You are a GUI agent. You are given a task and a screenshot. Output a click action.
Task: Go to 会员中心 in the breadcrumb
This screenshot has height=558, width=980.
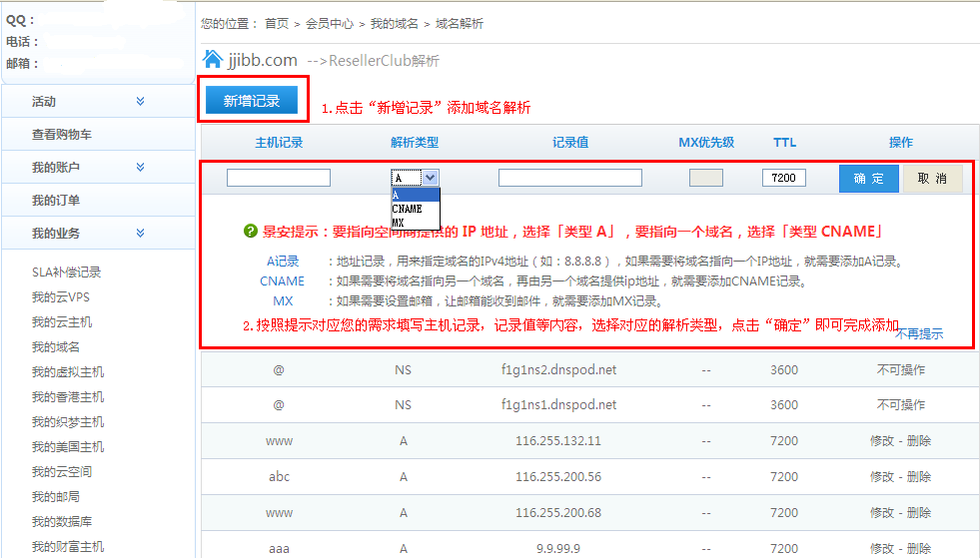[x=329, y=23]
